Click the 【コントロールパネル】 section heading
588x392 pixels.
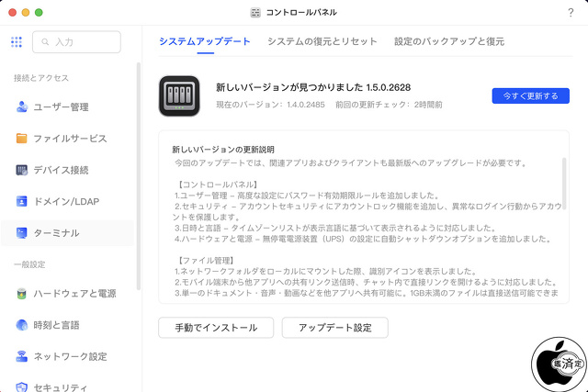click(218, 185)
